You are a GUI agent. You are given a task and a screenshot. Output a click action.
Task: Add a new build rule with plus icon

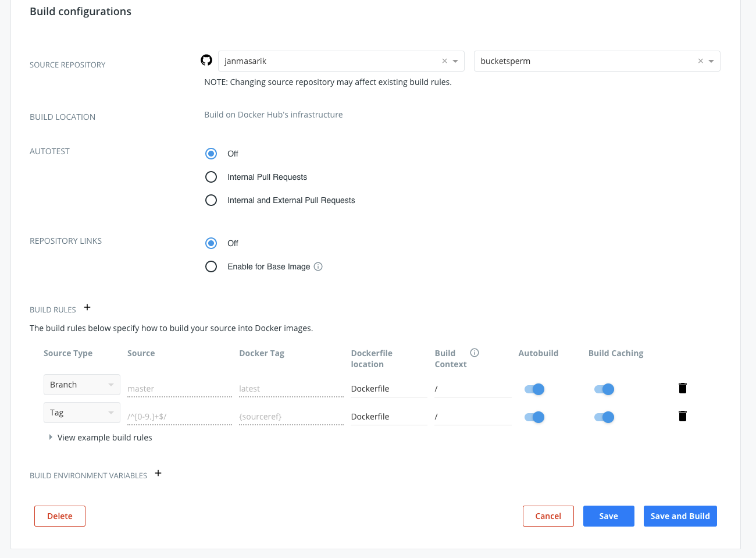click(x=87, y=307)
